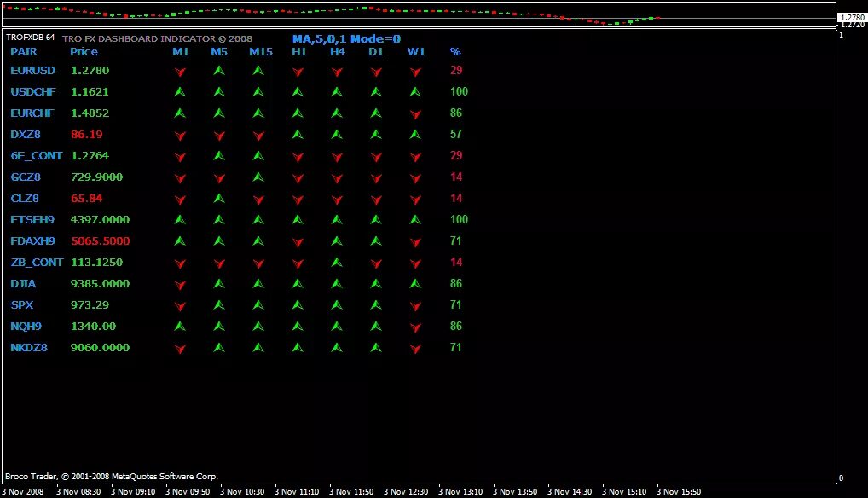This screenshot has height=498, width=868.
Task: Click the DXZ8 price 86.19
Action: coord(86,135)
